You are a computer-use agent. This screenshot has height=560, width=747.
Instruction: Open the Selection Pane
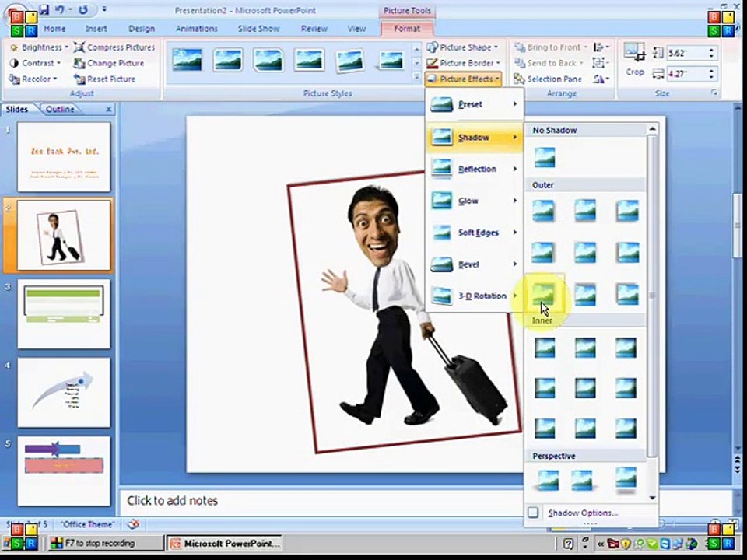click(x=548, y=79)
